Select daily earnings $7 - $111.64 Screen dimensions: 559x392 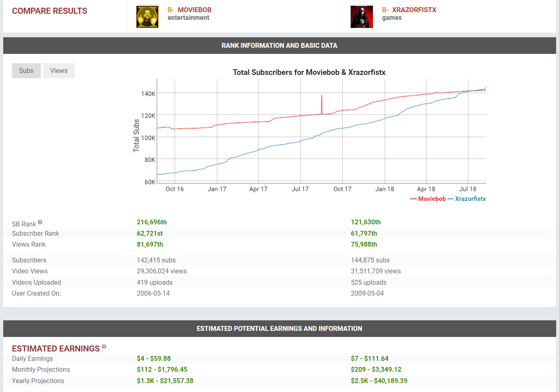pos(370,358)
